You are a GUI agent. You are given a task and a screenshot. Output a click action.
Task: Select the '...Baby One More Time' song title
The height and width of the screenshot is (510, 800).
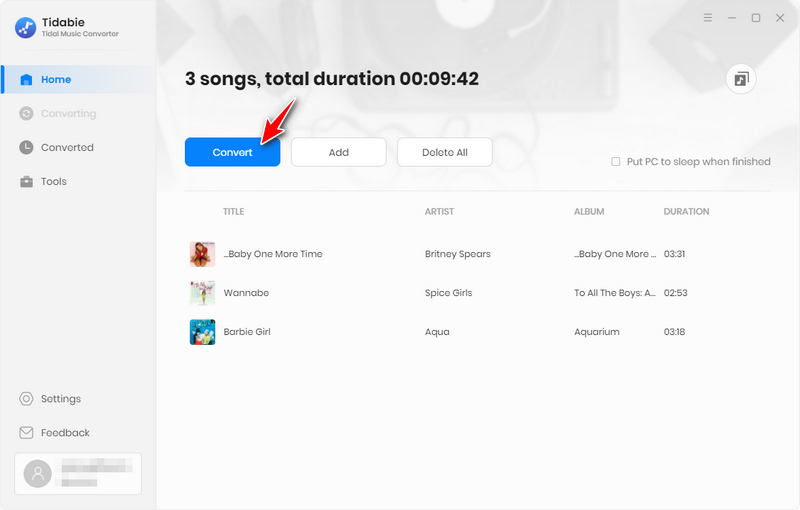[273, 254]
